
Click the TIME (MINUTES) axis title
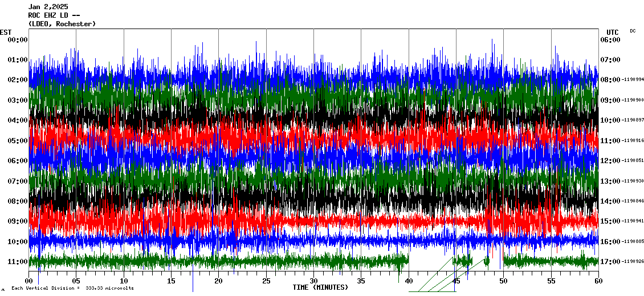(320, 287)
